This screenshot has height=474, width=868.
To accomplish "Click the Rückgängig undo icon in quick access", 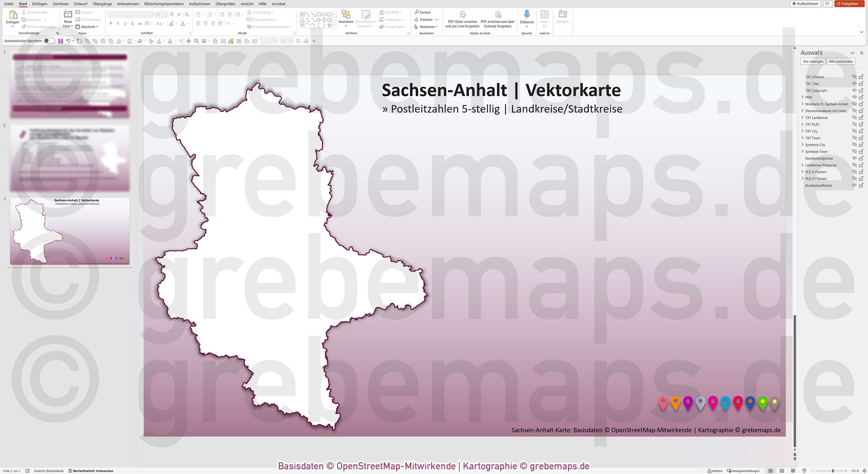I will click(68, 41).
